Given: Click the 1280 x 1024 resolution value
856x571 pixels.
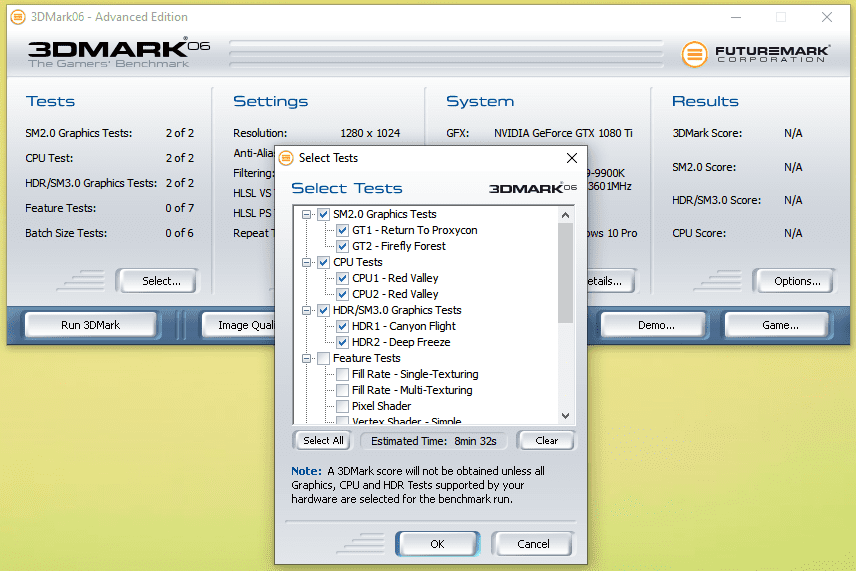Looking at the screenshot, I should [370, 133].
